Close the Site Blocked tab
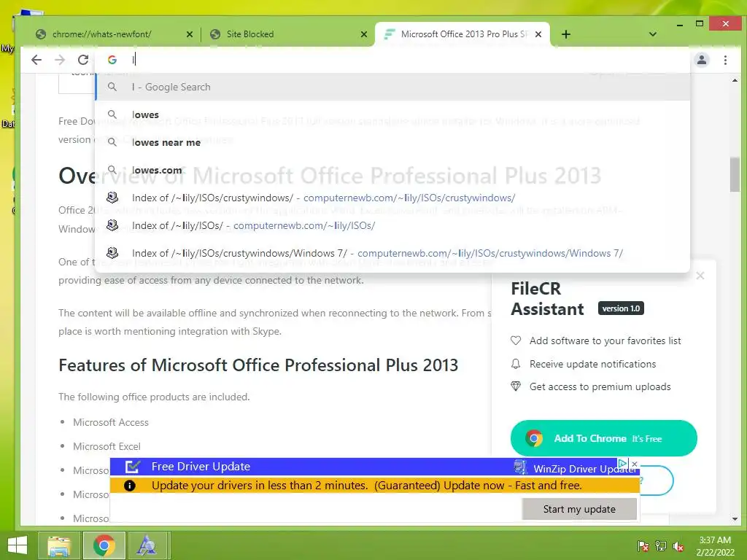747x560 pixels. [x=364, y=34]
